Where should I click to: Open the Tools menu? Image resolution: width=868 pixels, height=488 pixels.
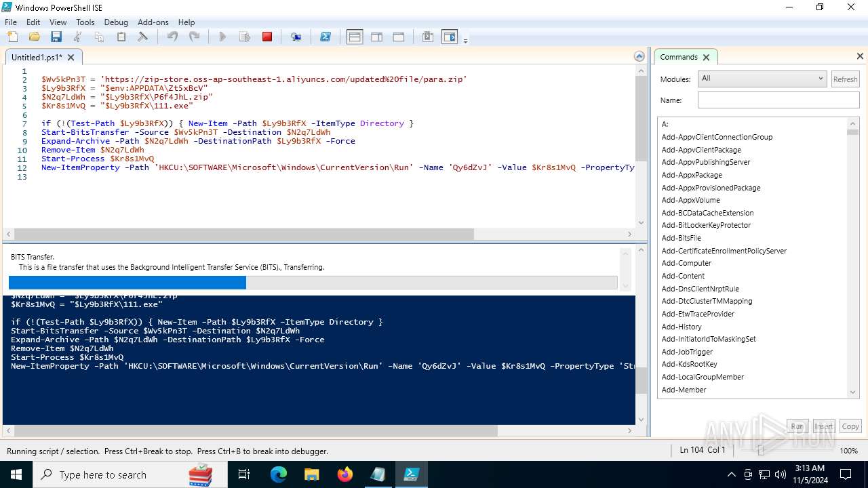coord(85,22)
